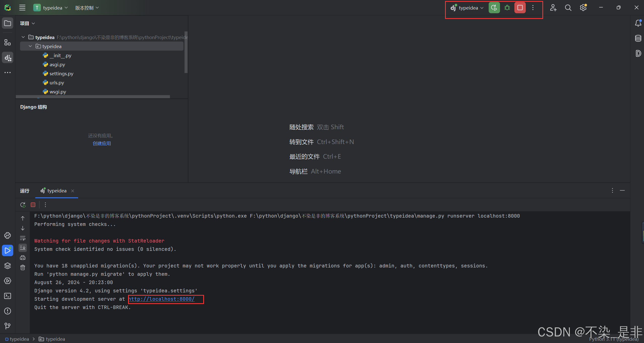This screenshot has width=644, height=343.
Task: Clear all console output with trash icon
Action: coord(23,267)
